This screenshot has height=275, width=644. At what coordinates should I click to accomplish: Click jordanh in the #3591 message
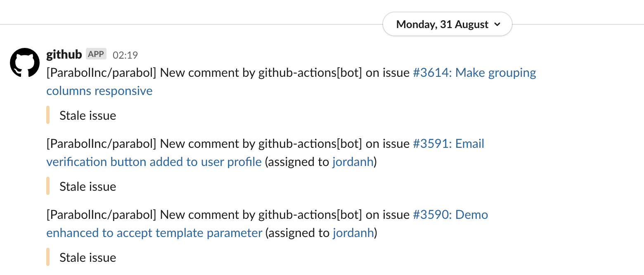click(x=353, y=162)
